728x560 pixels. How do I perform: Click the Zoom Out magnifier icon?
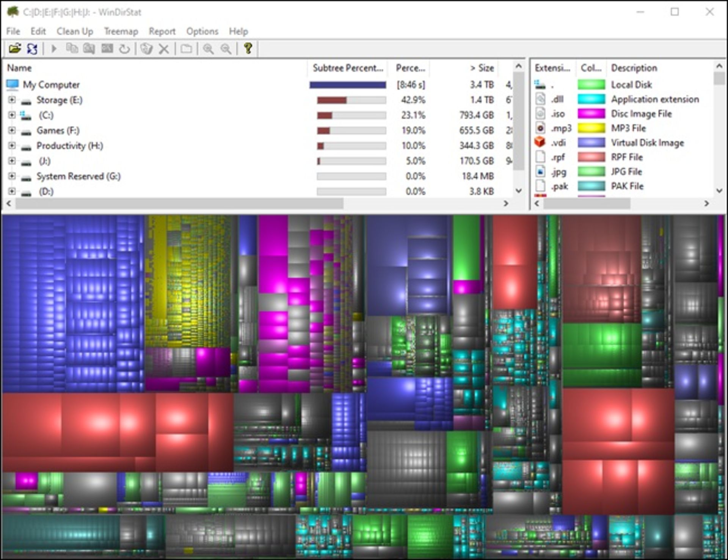pyautogui.click(x=226, y=49)
